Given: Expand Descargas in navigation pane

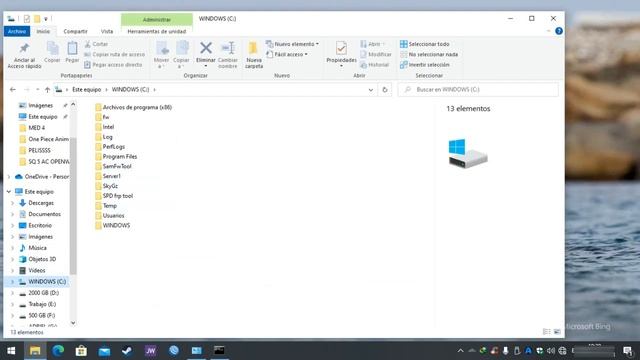Looking at the screenshot, I should 13,203.
